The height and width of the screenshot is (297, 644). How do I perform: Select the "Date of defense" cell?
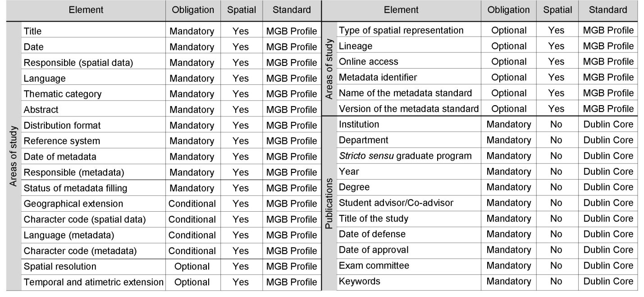(372, 234)
